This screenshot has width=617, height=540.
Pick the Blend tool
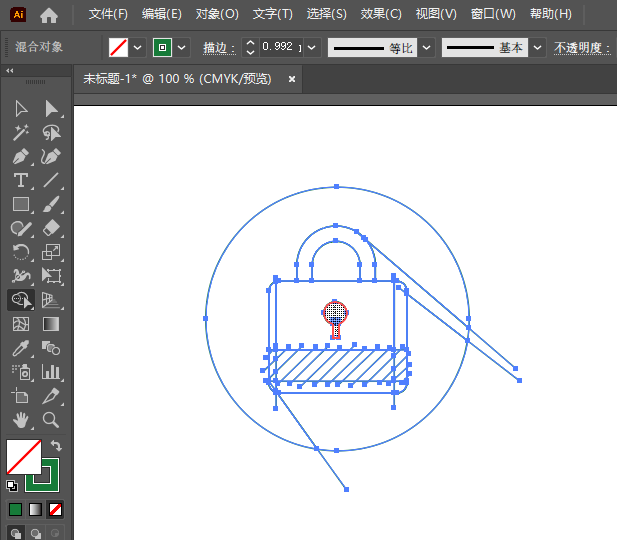coord(51,348)
